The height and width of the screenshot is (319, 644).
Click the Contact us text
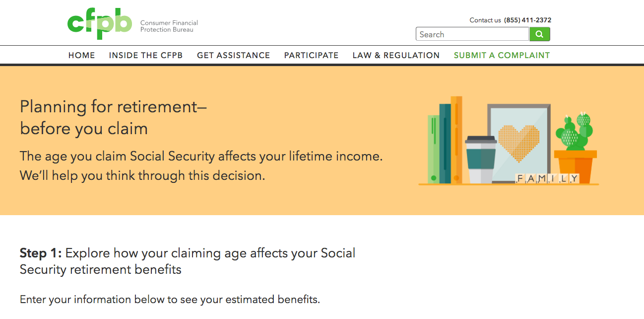(485, 20)
